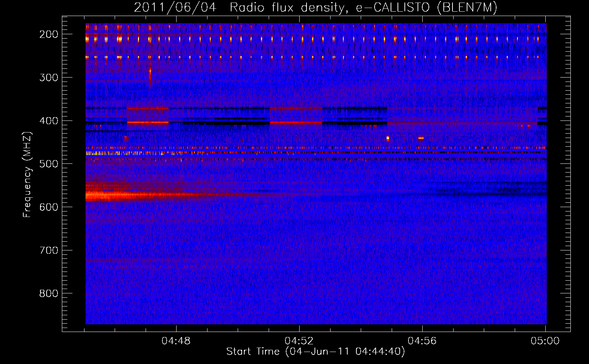Click the 200 frequency tick label
The width and height of the screenshot is (589, 364).
click(49, 34)
